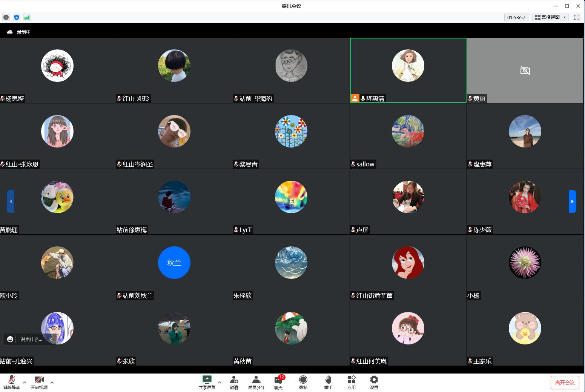The height and width of the screenshot is (392, 585).
Task: Click the muted mic icon beside 黎曼青
Action: tap(236, 164)
